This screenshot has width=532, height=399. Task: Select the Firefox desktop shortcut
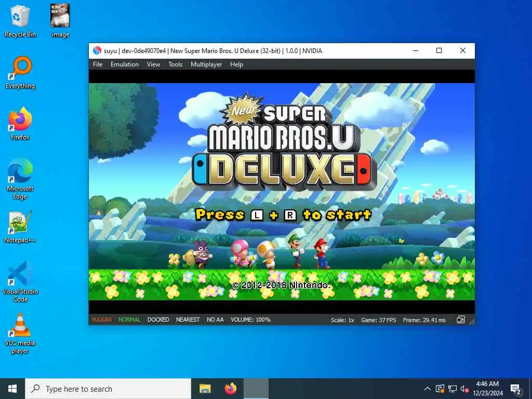pos(20,124)
